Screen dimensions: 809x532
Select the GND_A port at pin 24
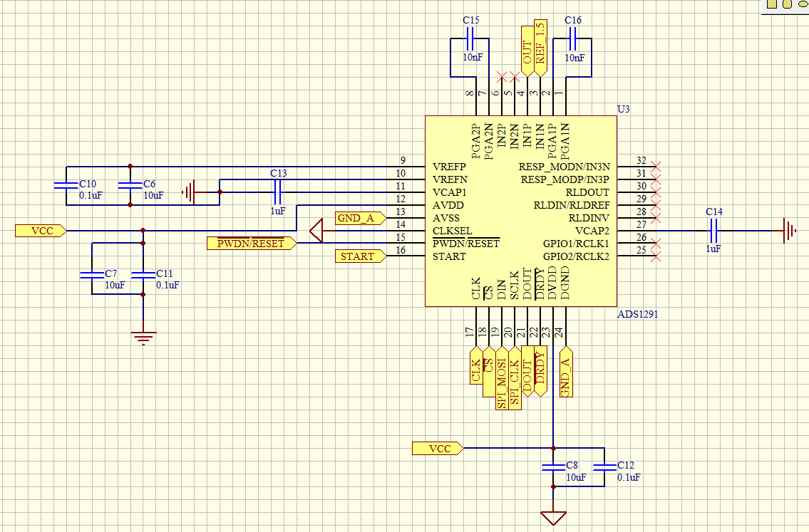[566, 371]
